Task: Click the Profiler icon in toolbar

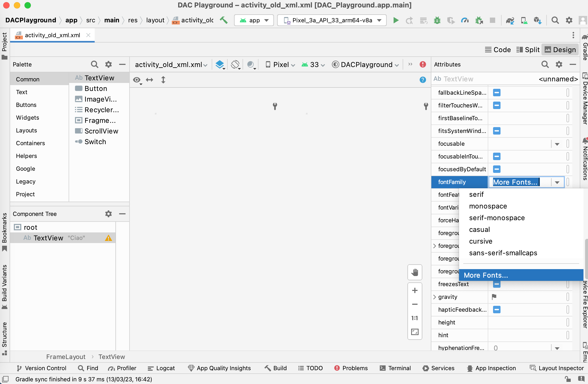Action: pos(465,20)
